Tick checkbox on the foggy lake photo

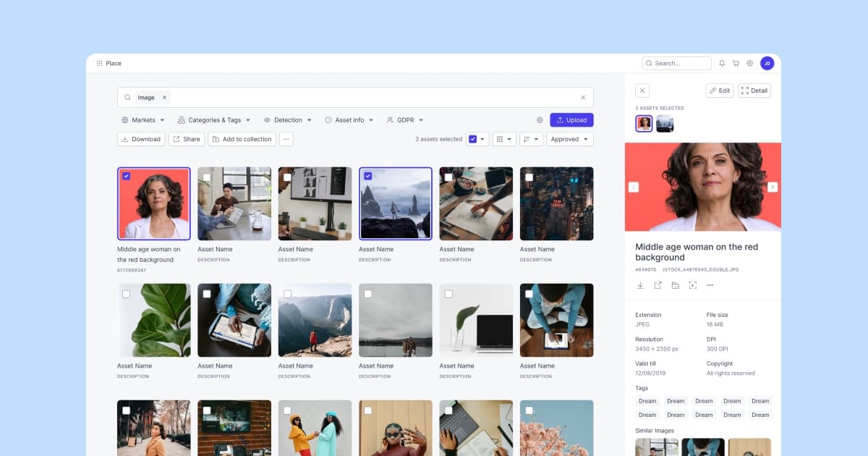pyautogui.click(x=367, y=294)
